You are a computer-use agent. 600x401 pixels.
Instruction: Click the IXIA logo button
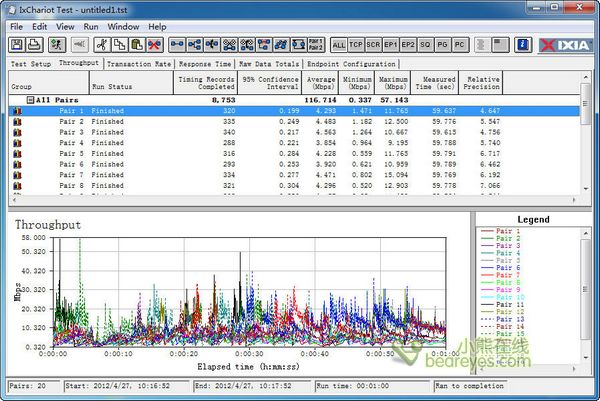tap(565, 45)
